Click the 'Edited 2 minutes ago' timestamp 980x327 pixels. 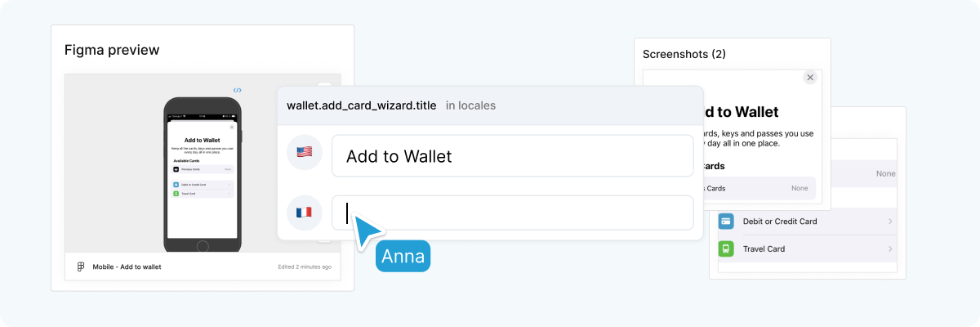pos(305,267)
